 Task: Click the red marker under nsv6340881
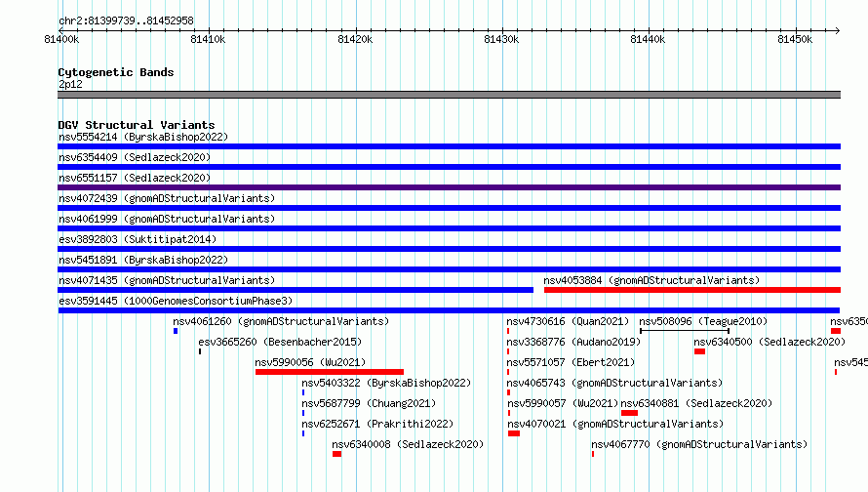click(x=629, y=413)
